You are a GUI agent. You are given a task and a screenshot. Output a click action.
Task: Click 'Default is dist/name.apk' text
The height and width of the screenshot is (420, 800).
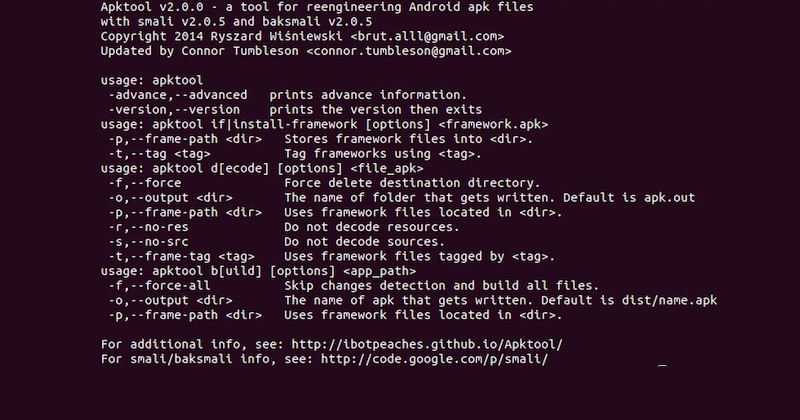click(x=629, y=301)
